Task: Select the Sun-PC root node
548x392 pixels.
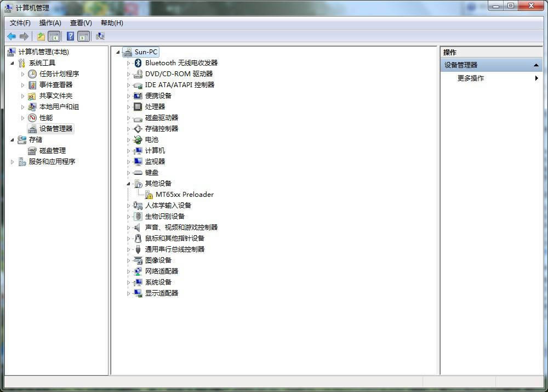Action: pos(145,52)
